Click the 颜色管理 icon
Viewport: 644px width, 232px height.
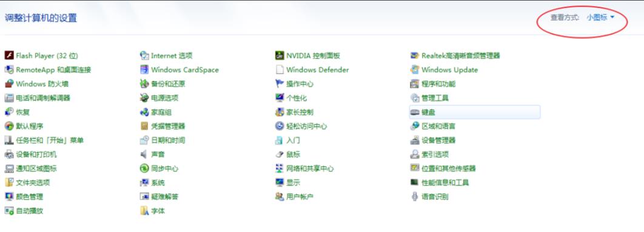coord(9,197)
